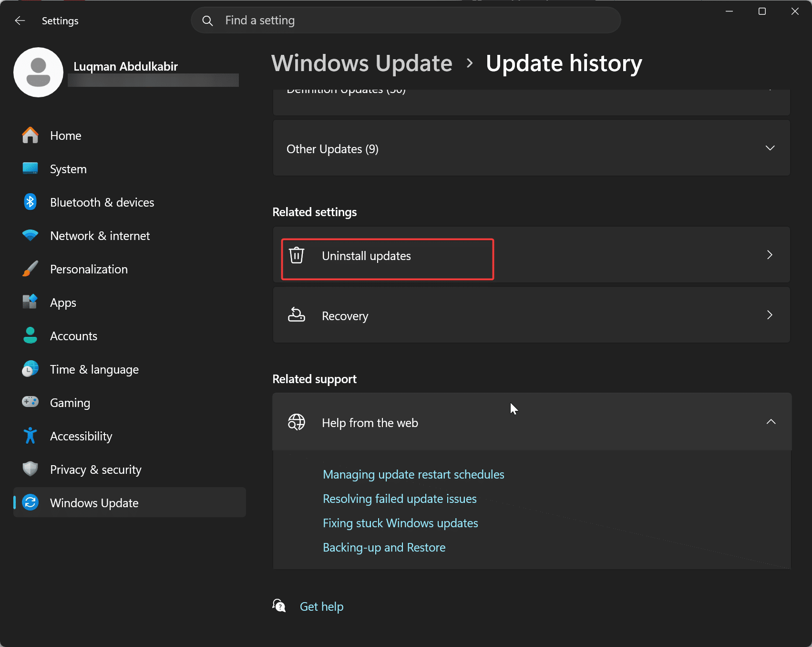812x647 pixels.
Task: Click the Luqman Abdulkabir account name
Action: pos(126,66)
